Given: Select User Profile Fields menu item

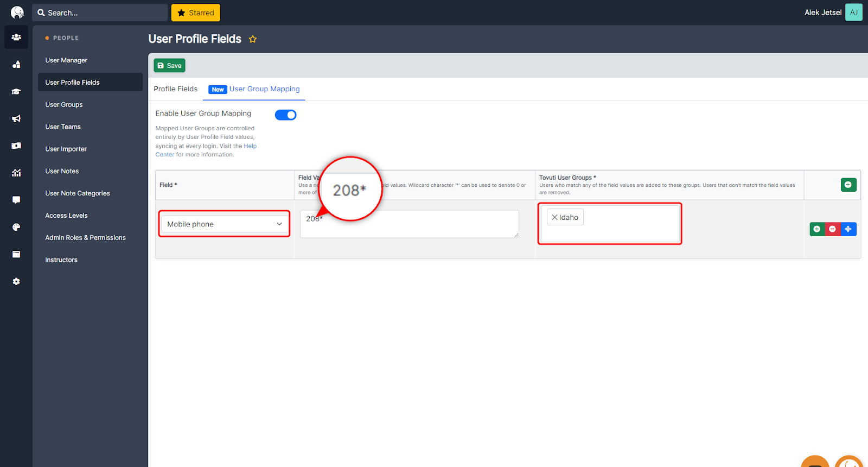Looking at the screenshot, I should (x=90, y=83).
